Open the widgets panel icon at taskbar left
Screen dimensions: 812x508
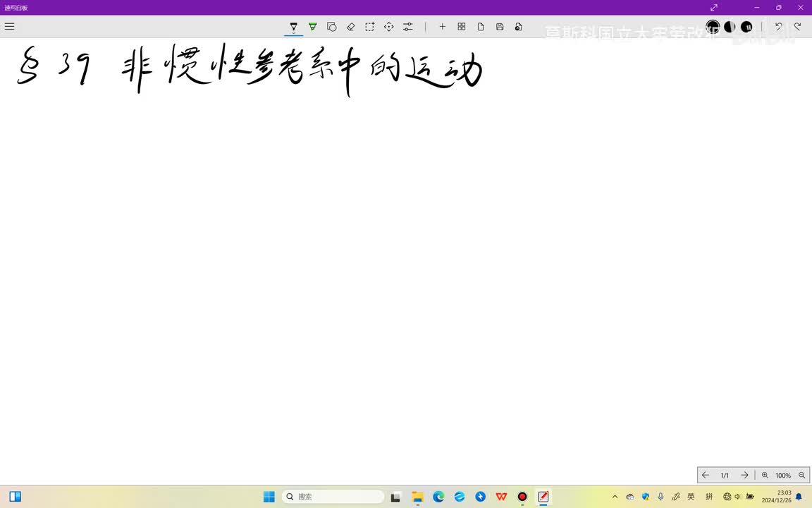16,497
